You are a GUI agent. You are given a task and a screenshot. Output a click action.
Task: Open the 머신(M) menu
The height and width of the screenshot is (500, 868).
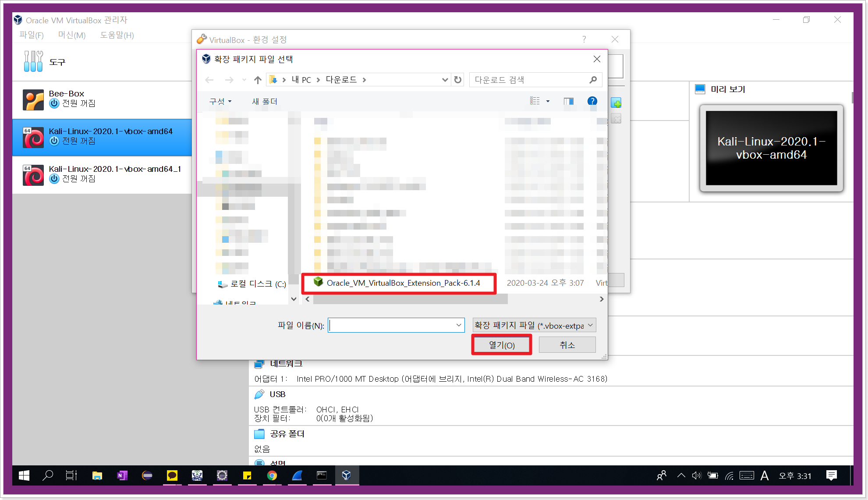pos(72,35)
